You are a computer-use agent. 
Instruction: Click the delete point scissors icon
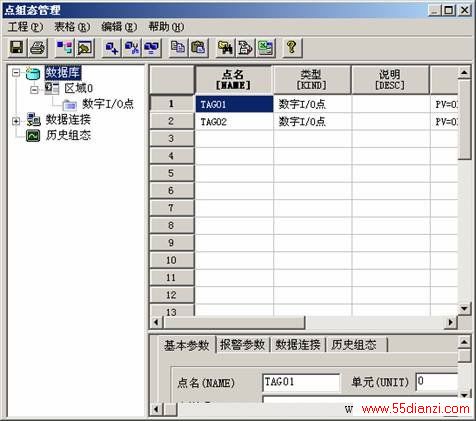132,48
